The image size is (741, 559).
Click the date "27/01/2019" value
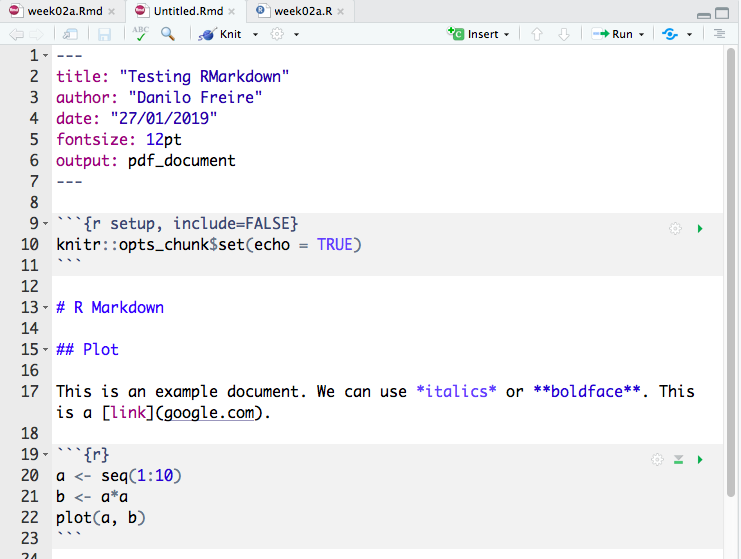[164, 118]
